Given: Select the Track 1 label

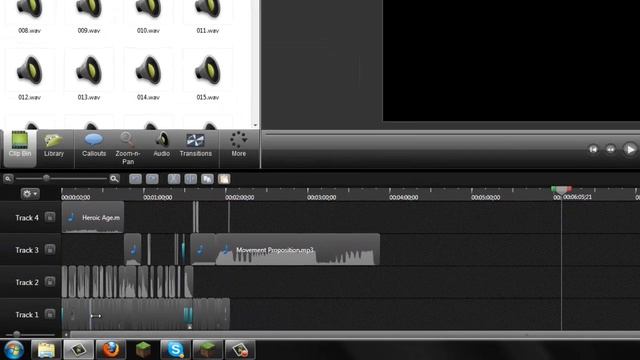Looking at the screenshot, I should (x=27, y=315).
